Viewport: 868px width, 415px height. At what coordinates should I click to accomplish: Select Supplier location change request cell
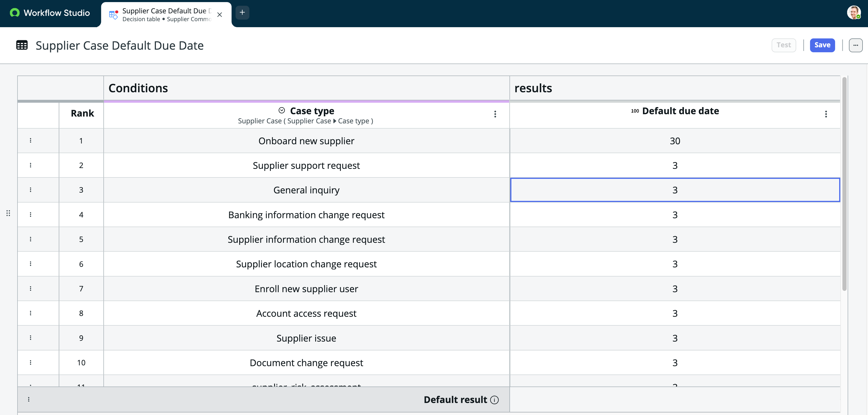306,264
